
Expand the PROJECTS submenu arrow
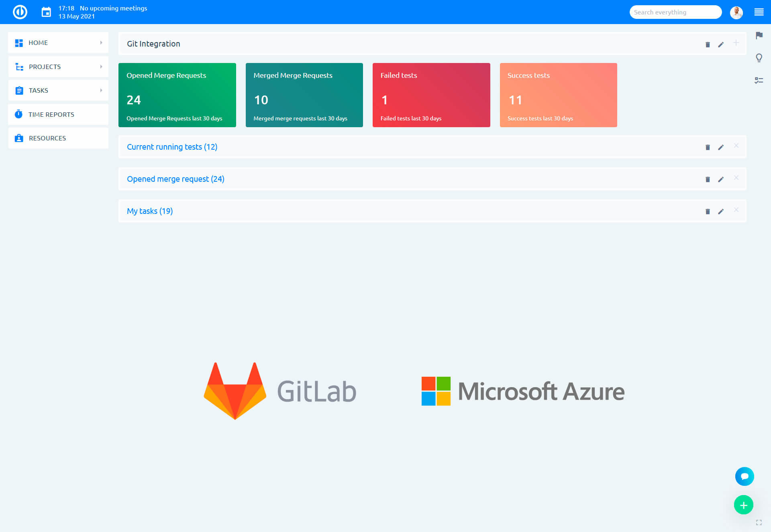101,67
